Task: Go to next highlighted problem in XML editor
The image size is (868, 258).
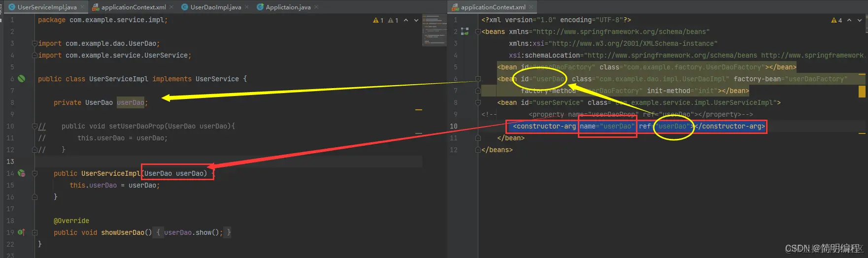Action: [860, 20]
